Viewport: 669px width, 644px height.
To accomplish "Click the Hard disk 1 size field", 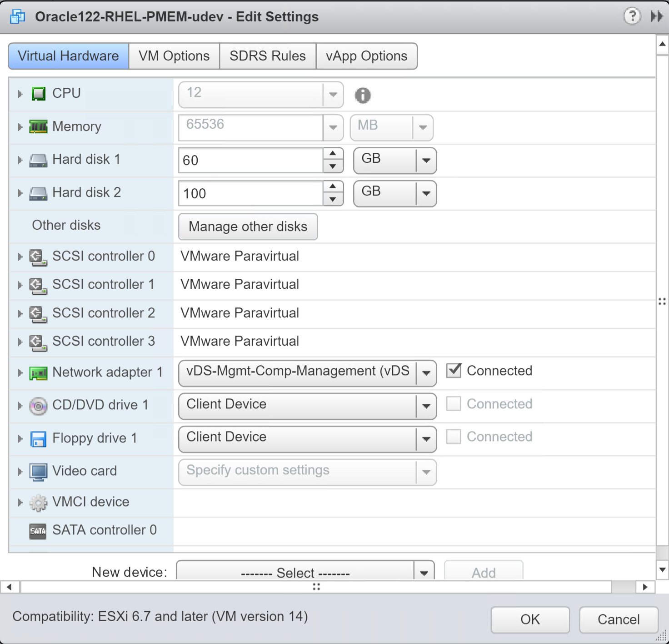I will click(x=251, y=161).
